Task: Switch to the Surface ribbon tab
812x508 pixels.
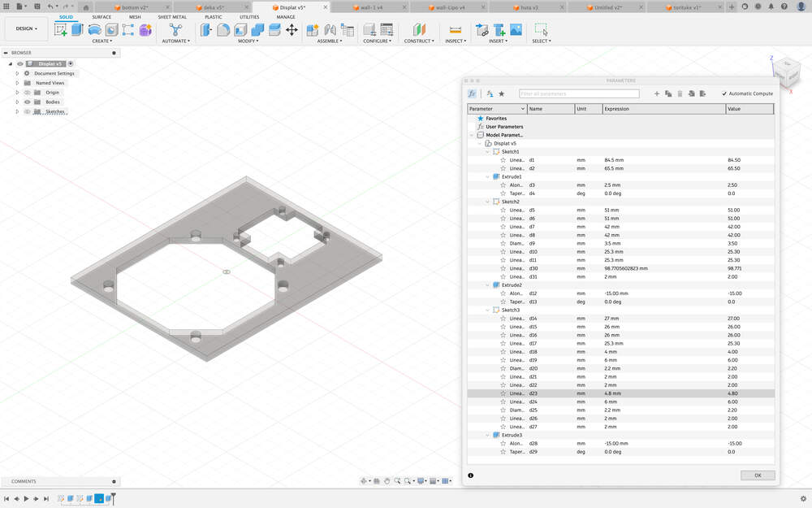Action: (x=101, y=17)
